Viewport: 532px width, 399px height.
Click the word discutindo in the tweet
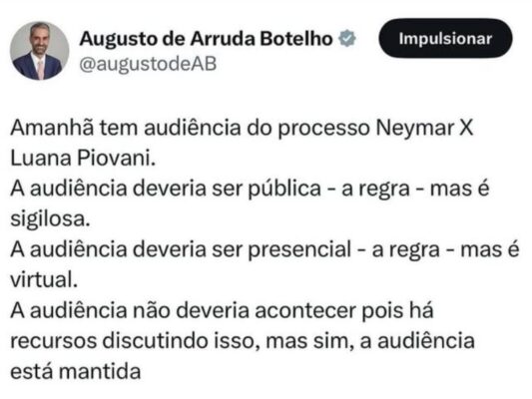point(156,341)
